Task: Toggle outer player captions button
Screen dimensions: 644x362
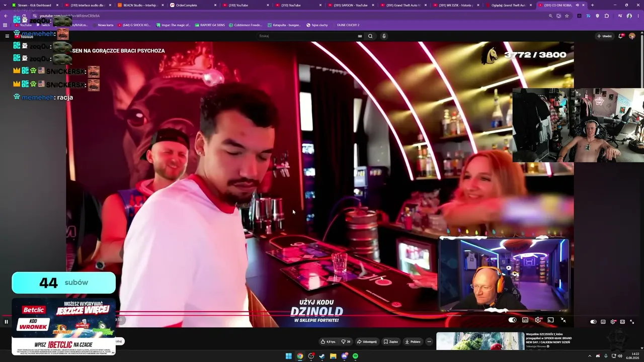Action: [603, 322]
